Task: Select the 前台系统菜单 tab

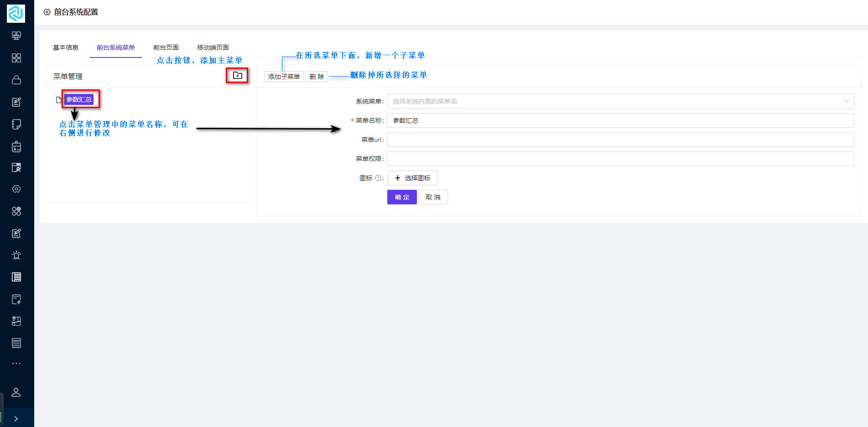Action: point(116,47)
